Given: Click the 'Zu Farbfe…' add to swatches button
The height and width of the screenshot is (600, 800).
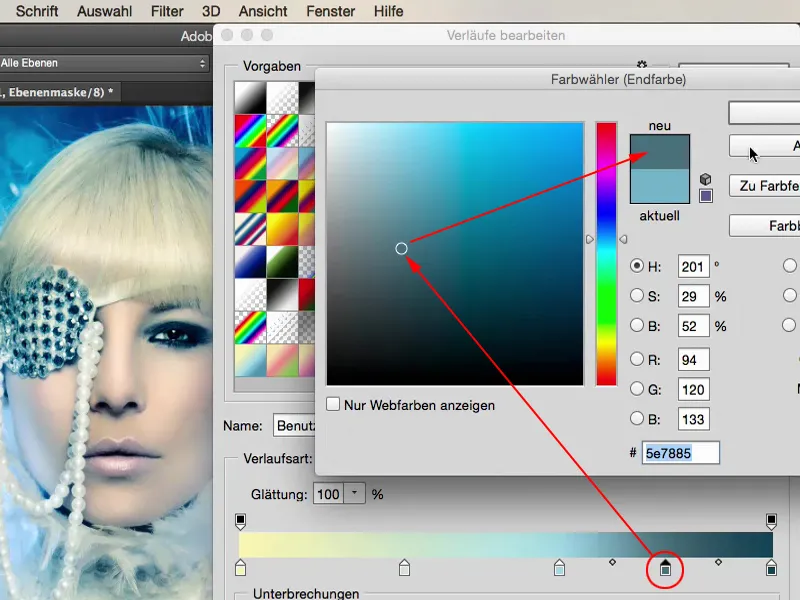Looking at the screenshot, I should pos(764,186).
